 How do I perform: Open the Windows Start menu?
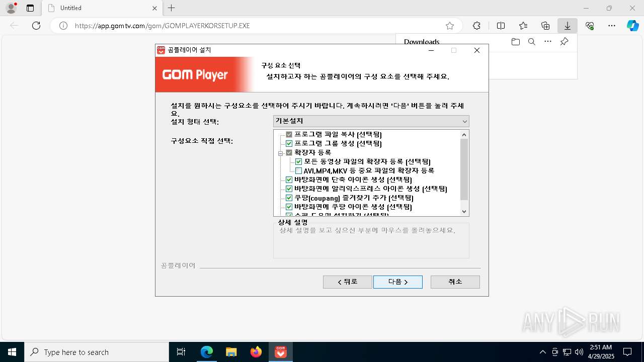(x=12, y=352)
